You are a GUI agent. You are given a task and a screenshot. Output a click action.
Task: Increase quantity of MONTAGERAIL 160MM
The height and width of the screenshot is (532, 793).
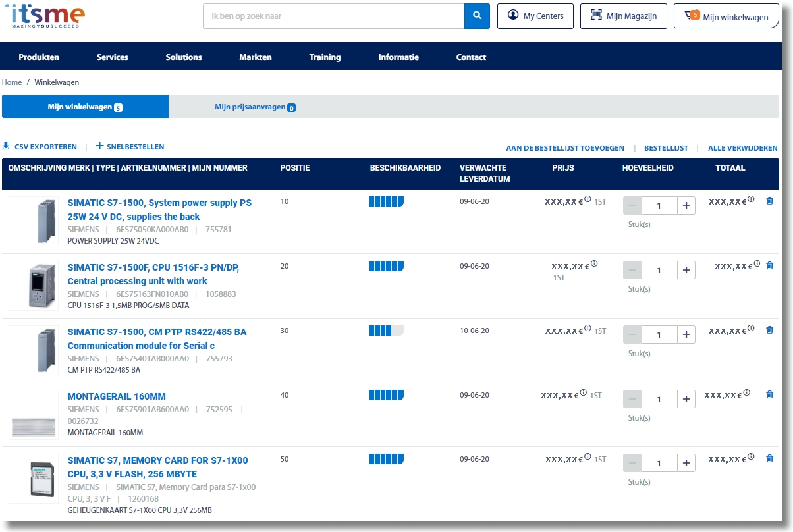686,399
